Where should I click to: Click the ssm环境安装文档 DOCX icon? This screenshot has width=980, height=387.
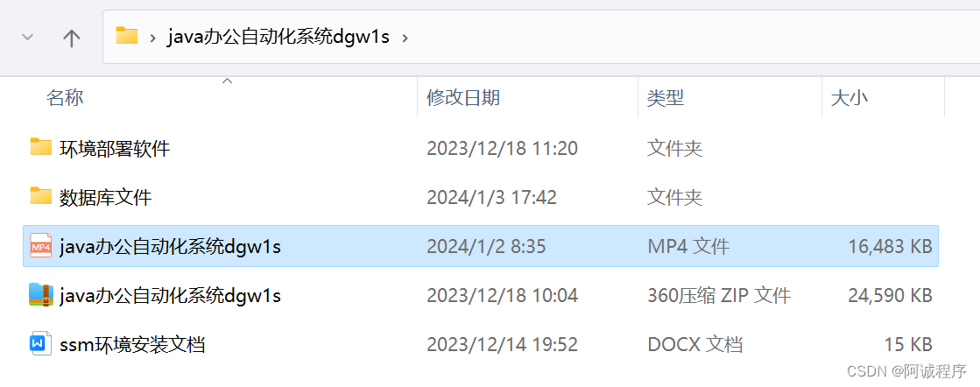(40, 344)
